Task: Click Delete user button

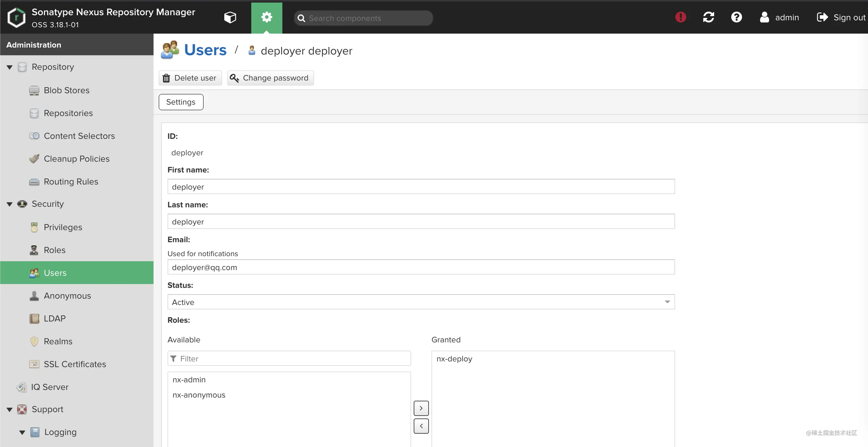Action: (x=190, y=78)
